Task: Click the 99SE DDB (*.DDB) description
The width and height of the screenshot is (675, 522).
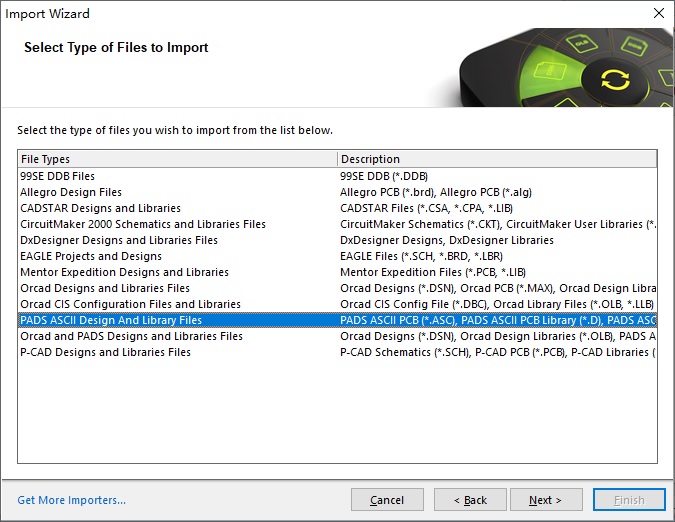Action: pos(384,176)
